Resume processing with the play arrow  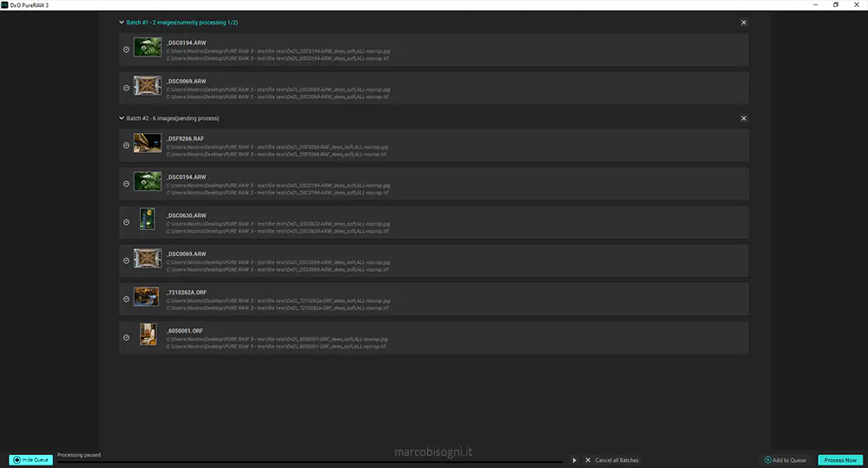[574, 460]
